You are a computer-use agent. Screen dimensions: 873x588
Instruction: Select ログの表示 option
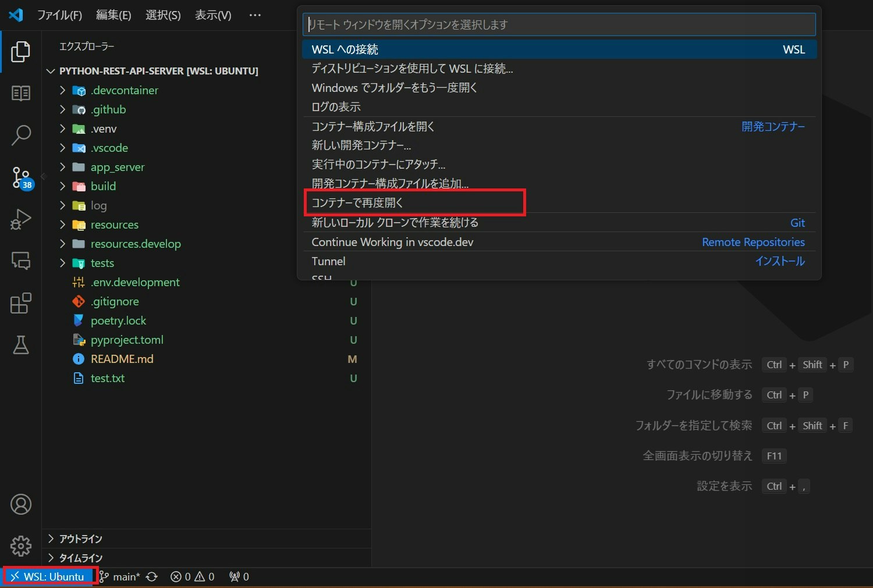559,107
